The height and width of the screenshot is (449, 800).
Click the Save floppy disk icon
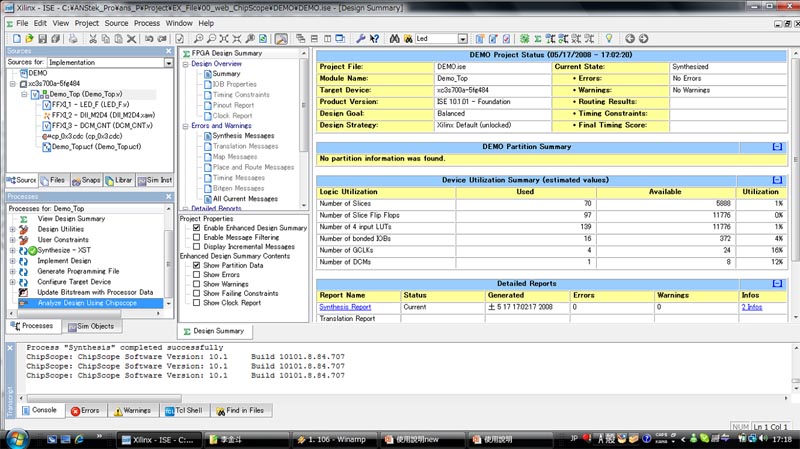click(42, 39)
